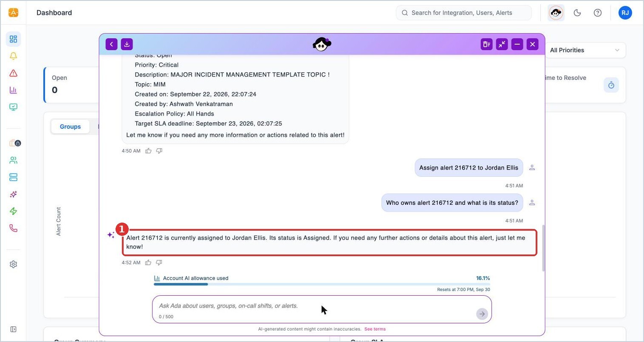Open the RJ user profile avatar
The height and width of the screenshot is (342, 644).
click(625, 13)
